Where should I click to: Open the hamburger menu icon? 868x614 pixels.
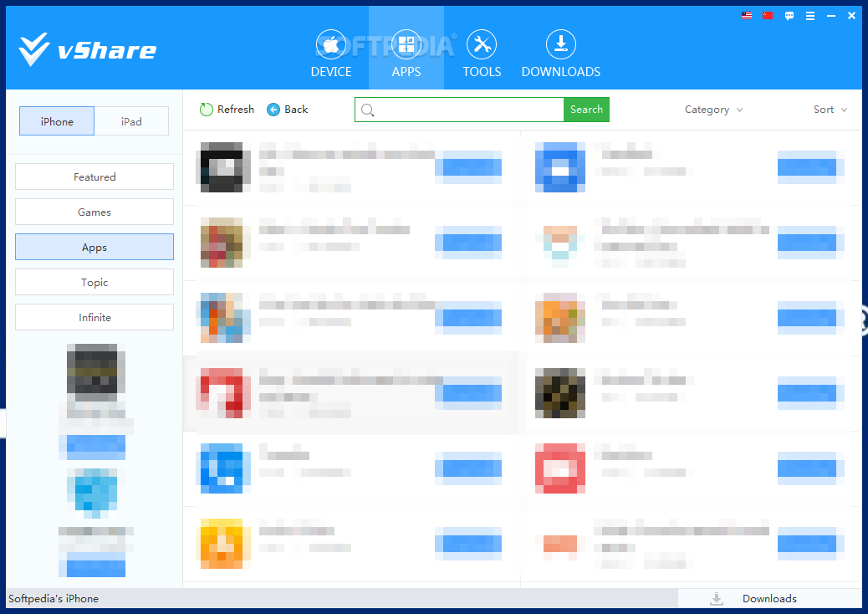pos(809,16)
